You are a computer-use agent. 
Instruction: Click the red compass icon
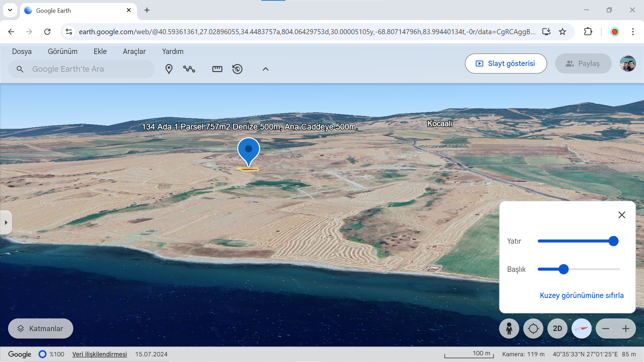pyautogui.click(x=581, y=328)
